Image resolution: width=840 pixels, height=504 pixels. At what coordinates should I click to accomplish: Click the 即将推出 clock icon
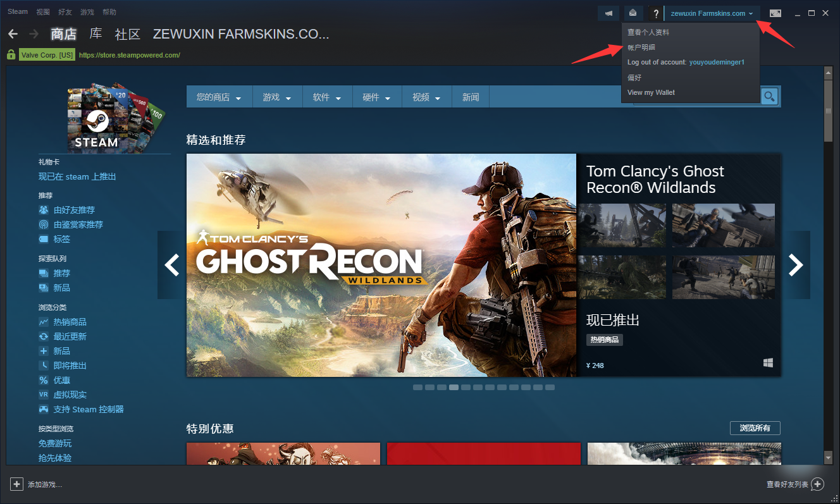44,366
